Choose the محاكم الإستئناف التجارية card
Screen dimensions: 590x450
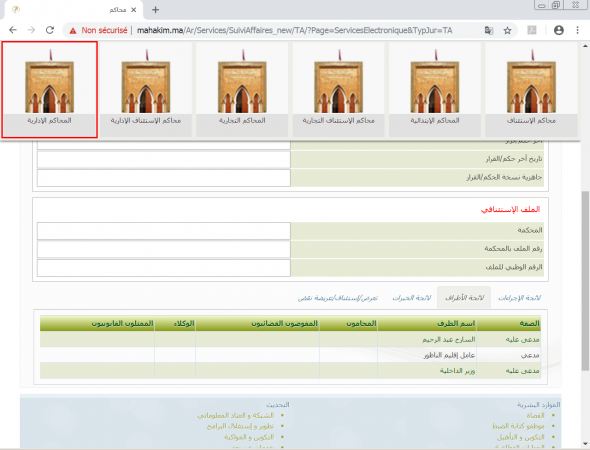coord(339,90)
